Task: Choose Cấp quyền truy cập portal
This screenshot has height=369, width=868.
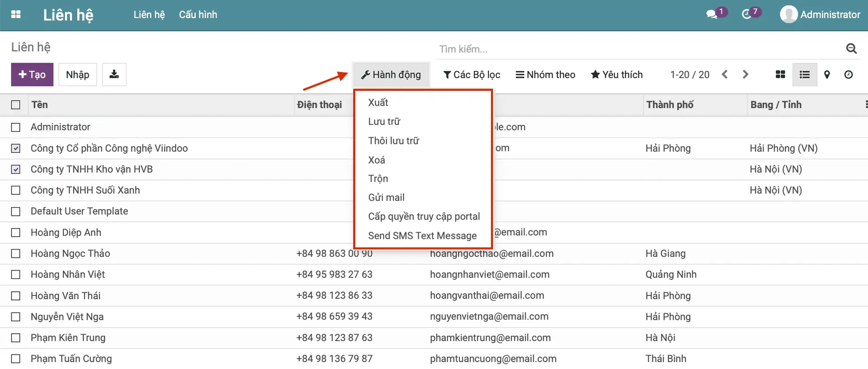Action: (424, 216)
